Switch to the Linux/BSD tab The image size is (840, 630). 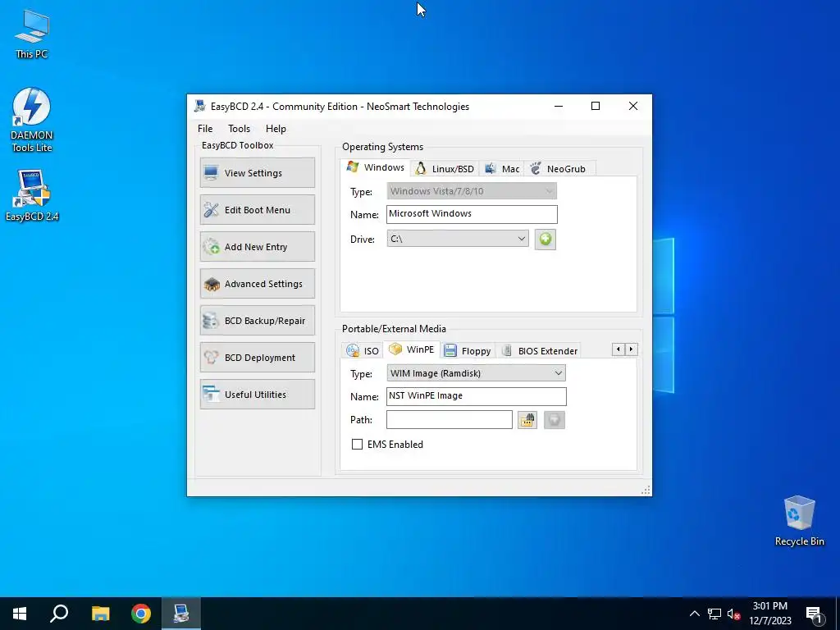pos(445,169)
